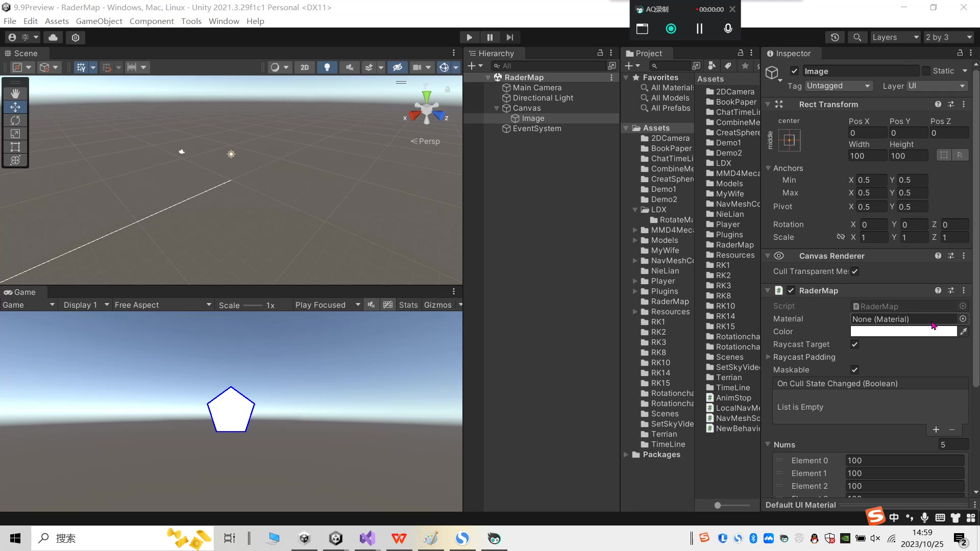Screen dimensions: 980x551
Task: Open the Tag Untagged dropdown
Action: click(x=838, y=86)
